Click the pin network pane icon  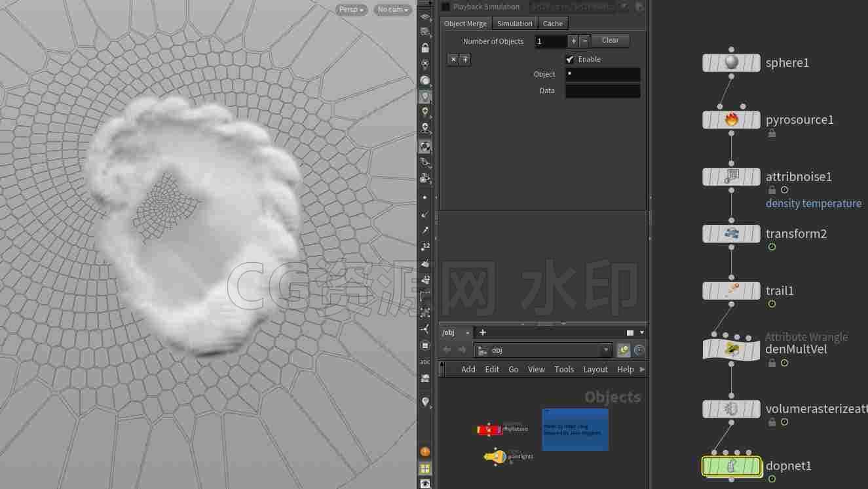click(623, 350)
